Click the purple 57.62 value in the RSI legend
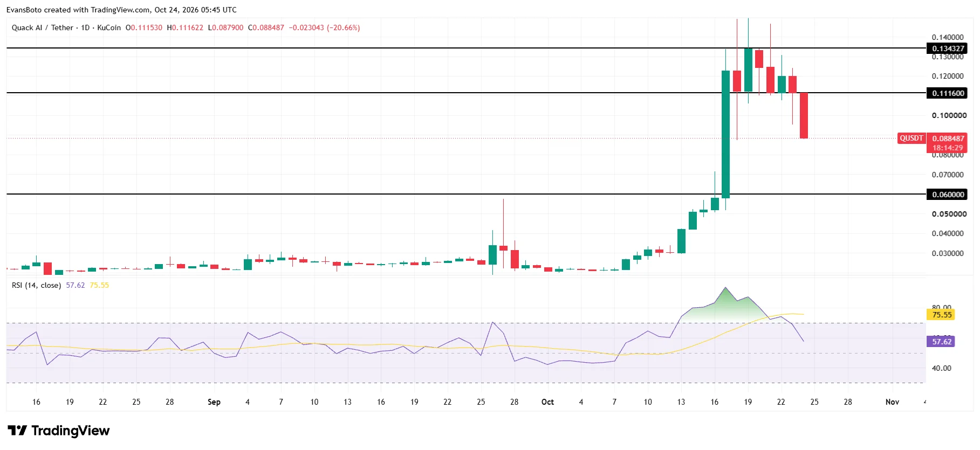The image size is (980, 450). (x=76, y=285)
